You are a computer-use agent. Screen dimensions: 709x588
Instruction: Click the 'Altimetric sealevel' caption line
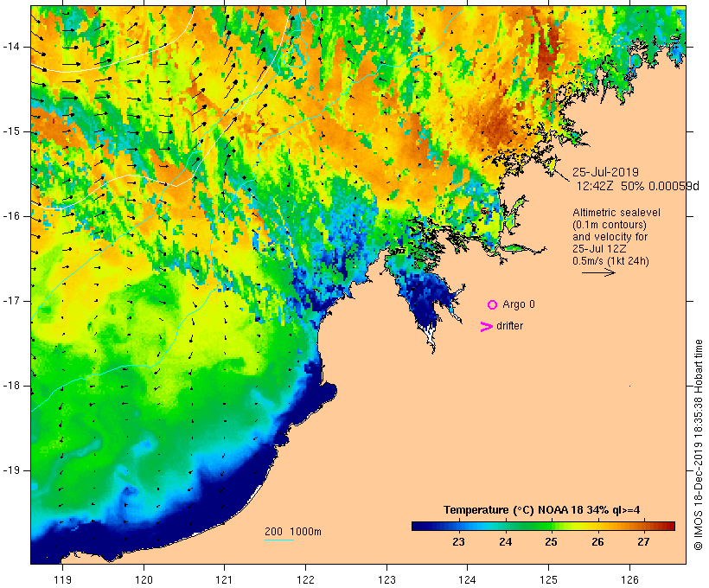(x=616, y=213)
